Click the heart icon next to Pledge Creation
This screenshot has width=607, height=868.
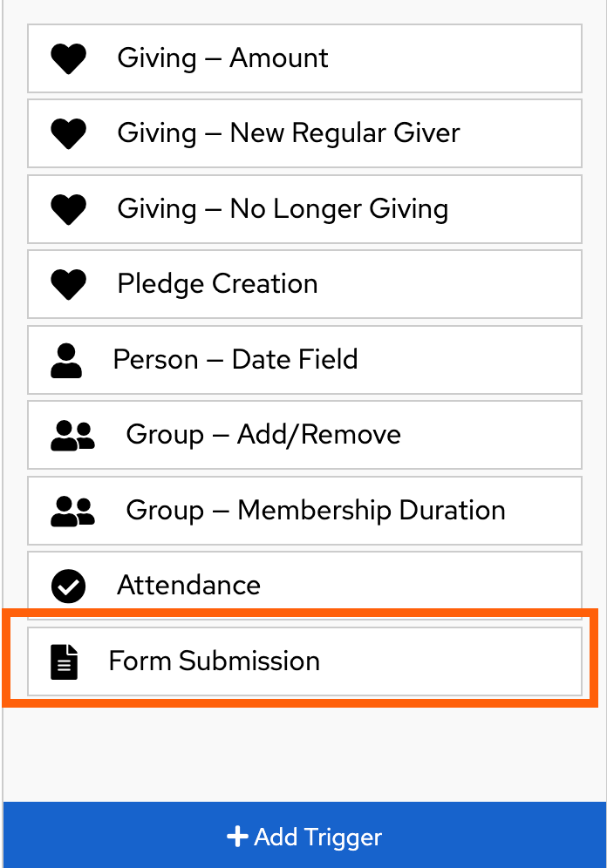[68, 283]
